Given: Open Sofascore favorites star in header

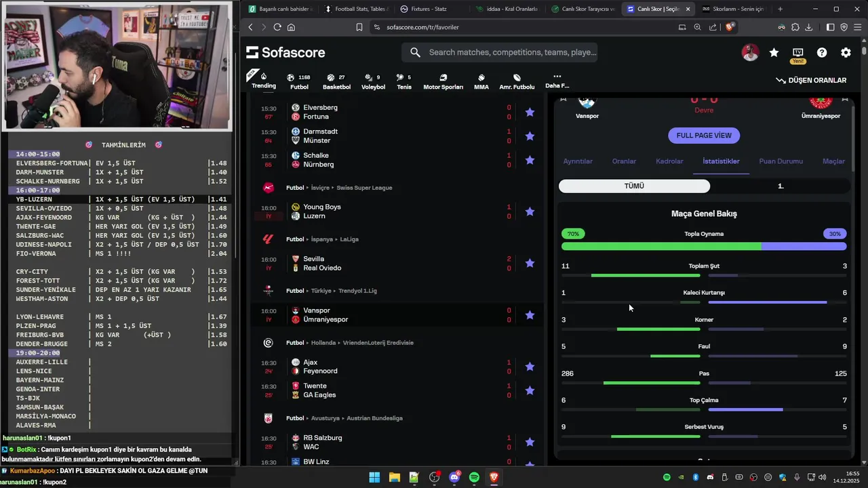Looking at the screenshot, I should (774, 52).
